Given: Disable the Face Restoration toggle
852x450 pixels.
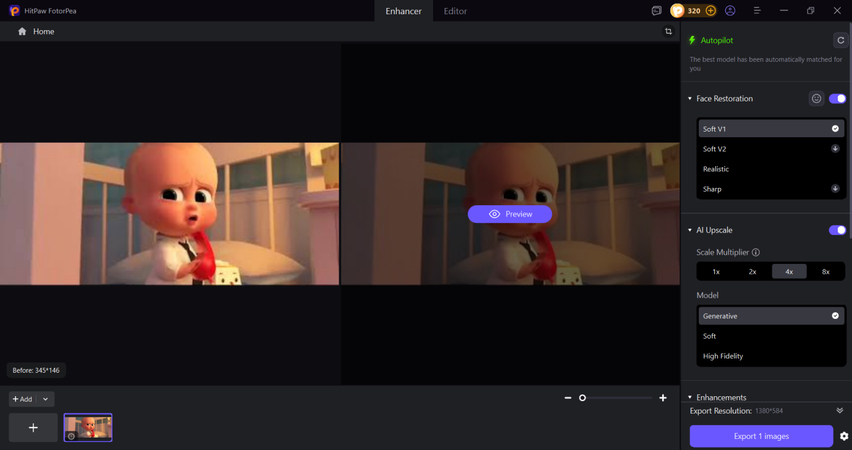Looking at the screenshot, I should point(837,99).
